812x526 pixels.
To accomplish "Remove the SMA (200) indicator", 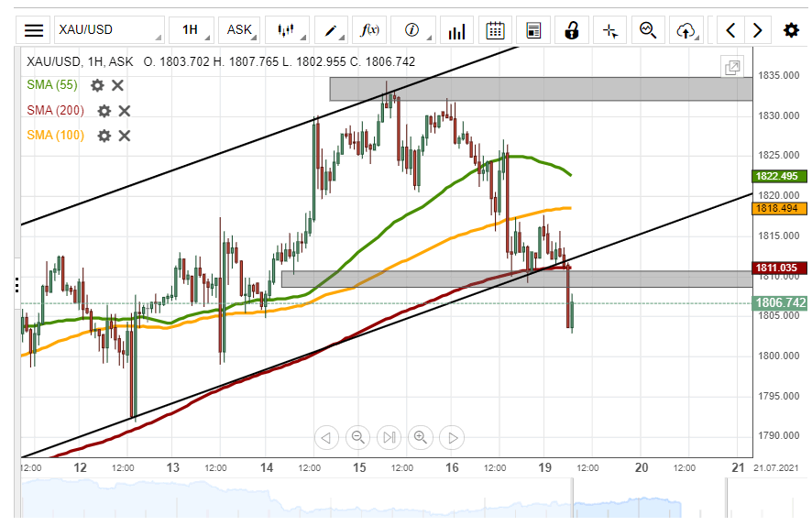I will coord(125,111).
